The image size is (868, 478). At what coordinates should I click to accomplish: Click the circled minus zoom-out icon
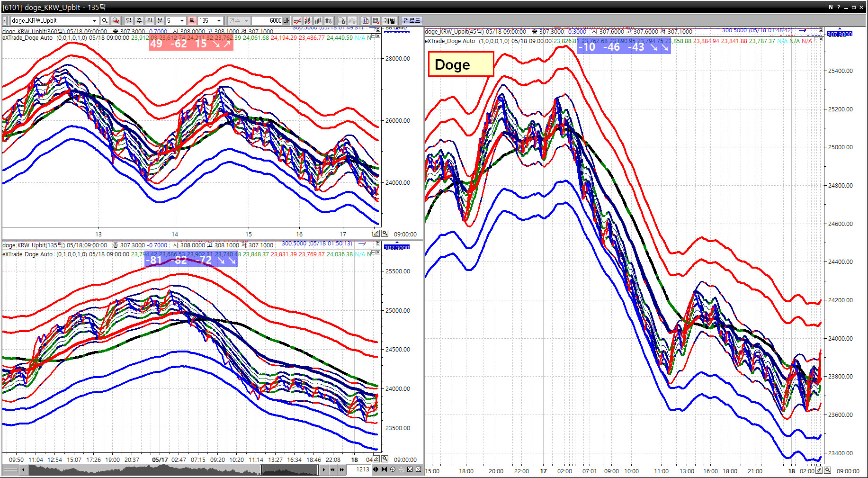click(402, 469)
